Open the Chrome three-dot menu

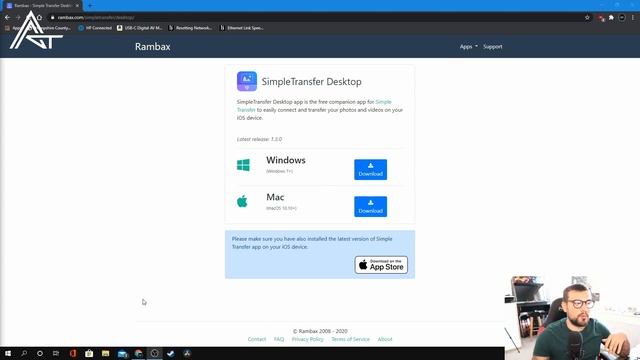click(x=633, y=18)
